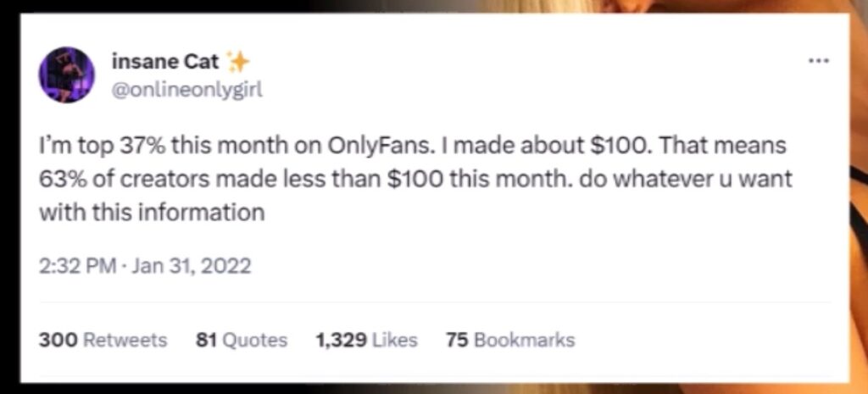The width and height of the screenshot is (868, 394).
Task: Click the text "with this information"
Action: tap(152, 214)
